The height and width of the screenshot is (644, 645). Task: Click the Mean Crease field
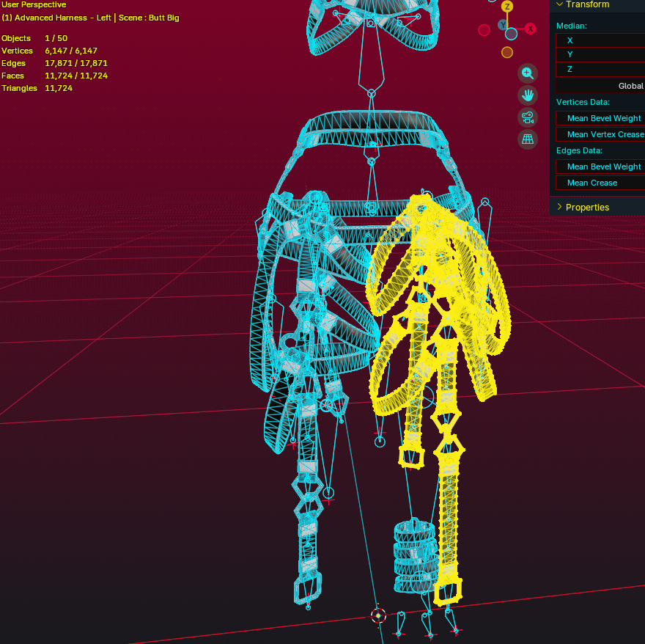pyautogui.click(x=600, y=183)
